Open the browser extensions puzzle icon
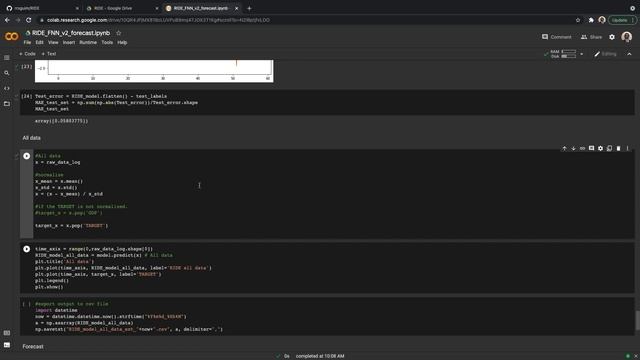640x360 pixels. [x=591, y=20]
